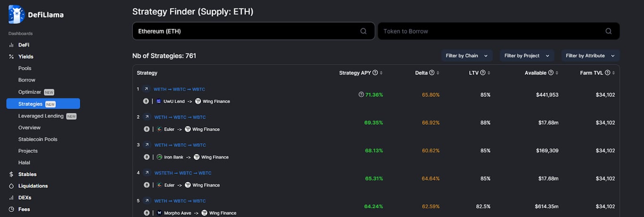The image size is (644, 217).
Task: Click the plus icon beside Iron Bank
Action: (146, 157)
